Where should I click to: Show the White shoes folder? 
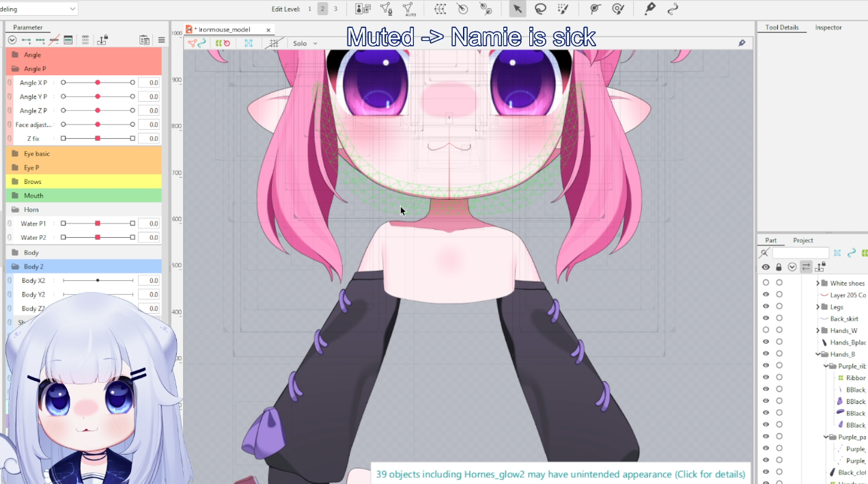pyautogui.click(x=766, y=283)
